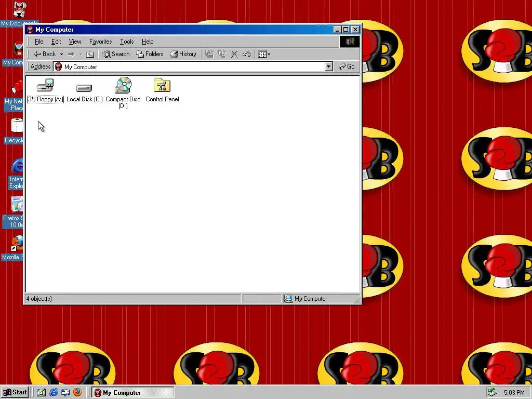
Task: Select the My Documents desktop icon
Action: tap(19, 14)
